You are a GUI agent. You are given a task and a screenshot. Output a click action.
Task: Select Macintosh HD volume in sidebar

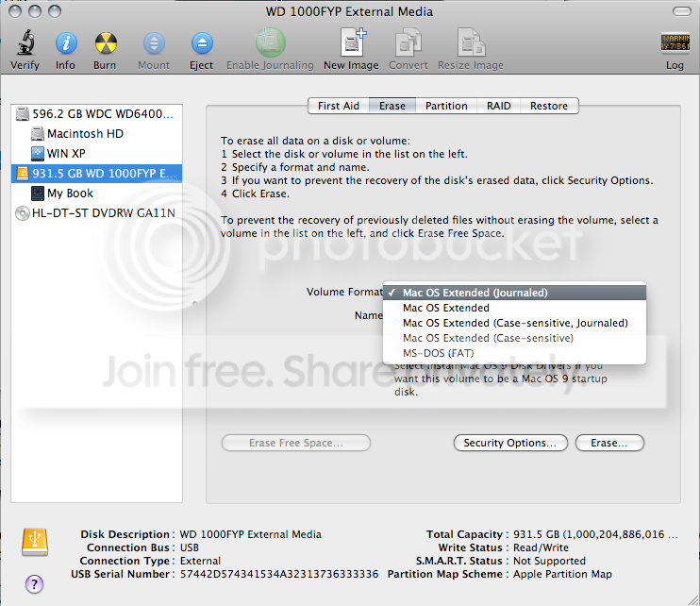(x=85, y=134)
